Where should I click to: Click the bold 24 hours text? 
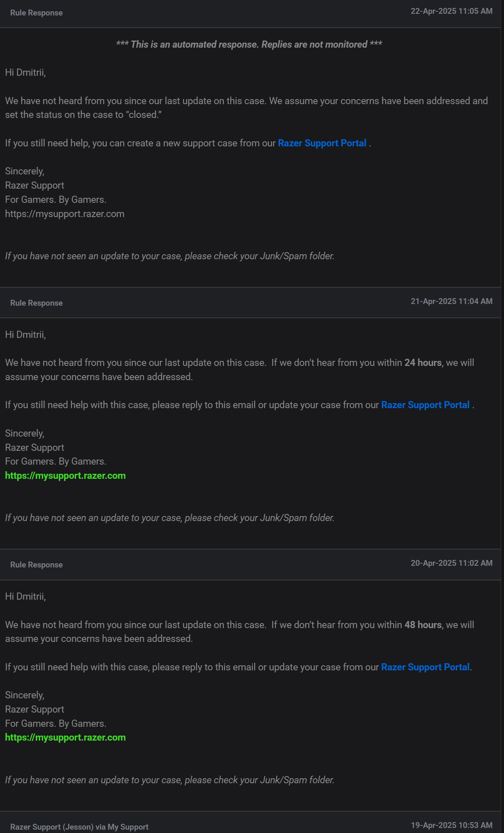423,363
